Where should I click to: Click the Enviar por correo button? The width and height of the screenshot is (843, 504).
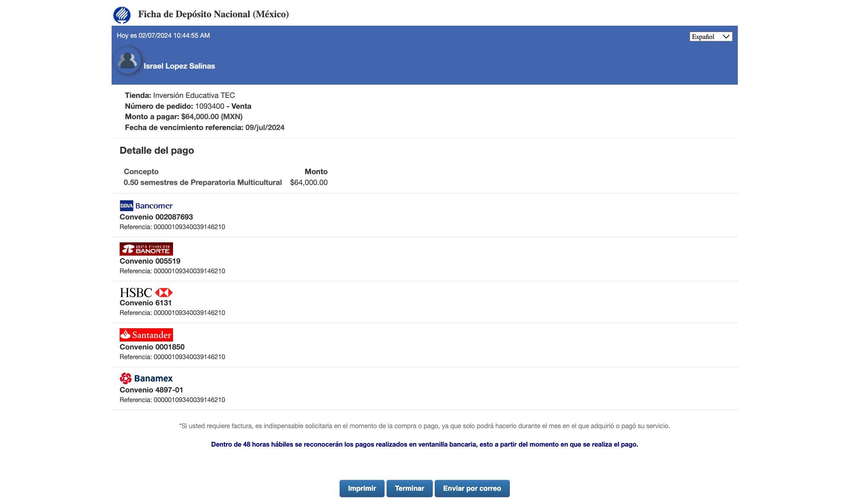472,488
